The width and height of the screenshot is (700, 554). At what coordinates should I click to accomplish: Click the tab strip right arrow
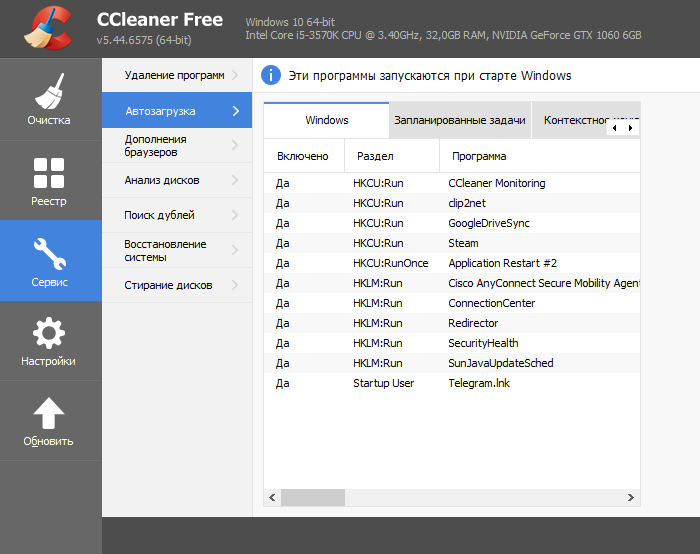pyautogui.click(x=630, y=128)
